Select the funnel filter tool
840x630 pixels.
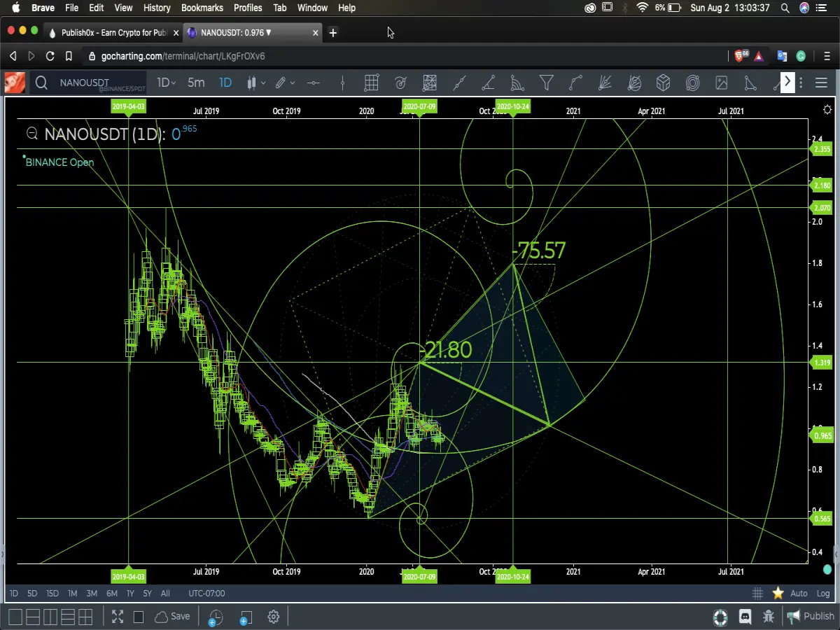tap(547, 83)
